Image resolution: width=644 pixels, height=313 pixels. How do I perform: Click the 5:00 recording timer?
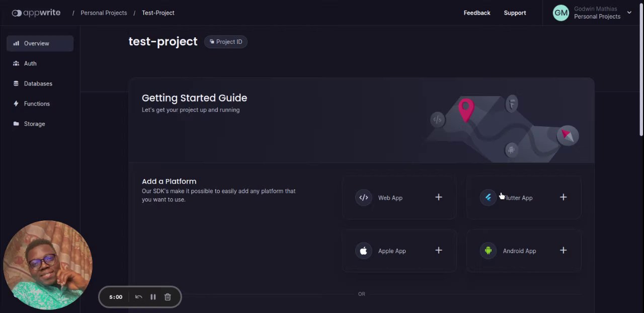(x=116, y=297)
